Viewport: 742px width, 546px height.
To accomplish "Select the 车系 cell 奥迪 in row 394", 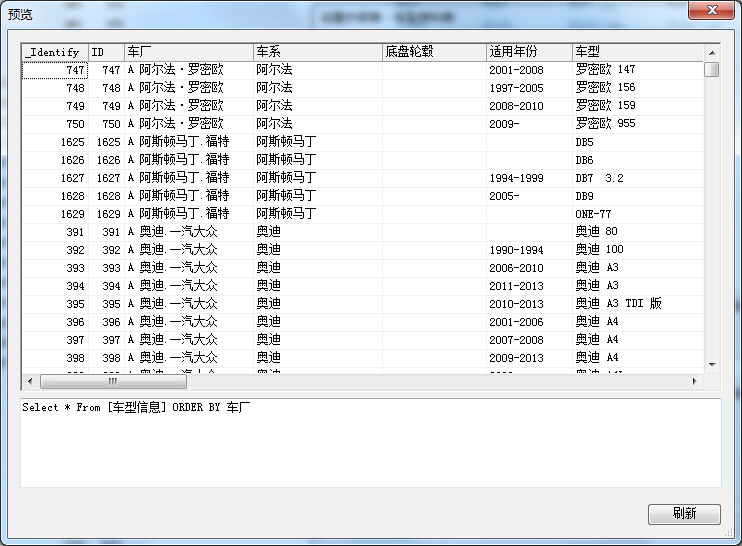I will [x=318, y=286].
